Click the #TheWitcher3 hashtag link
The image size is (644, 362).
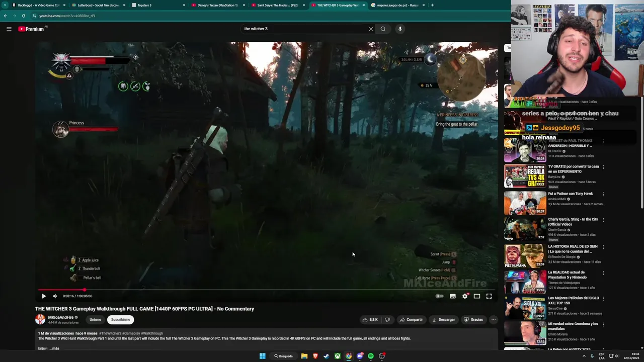[109, 333]
